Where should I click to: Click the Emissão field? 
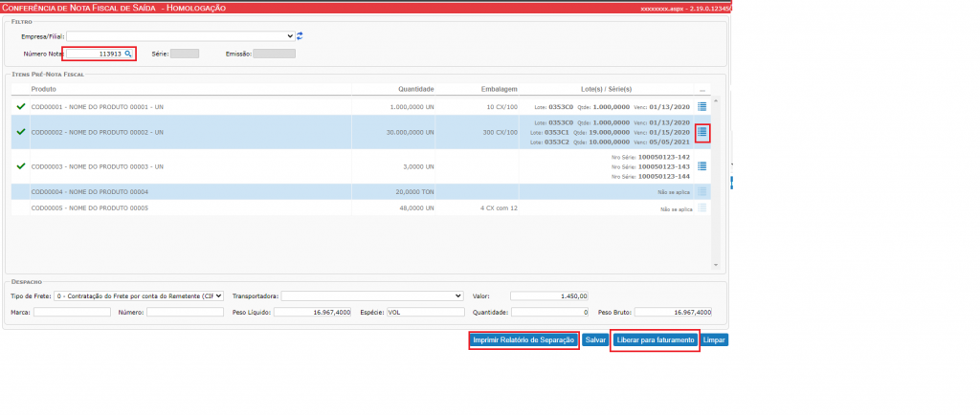click(x=274, y=54)
